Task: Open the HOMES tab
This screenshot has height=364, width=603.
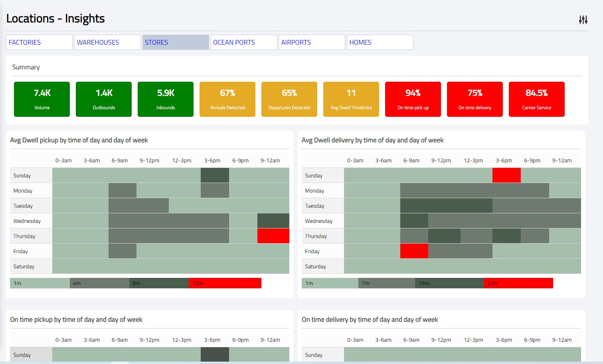Action: (380, 42)
